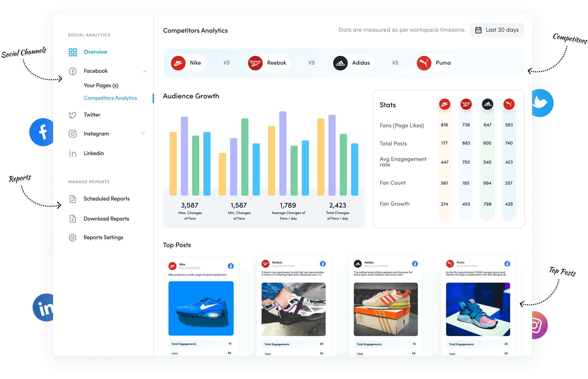The width and height of the screenshot is (588, 379).
Task: Click the Facebook icon on Nike's top post
Action: (x=231, y=266)
